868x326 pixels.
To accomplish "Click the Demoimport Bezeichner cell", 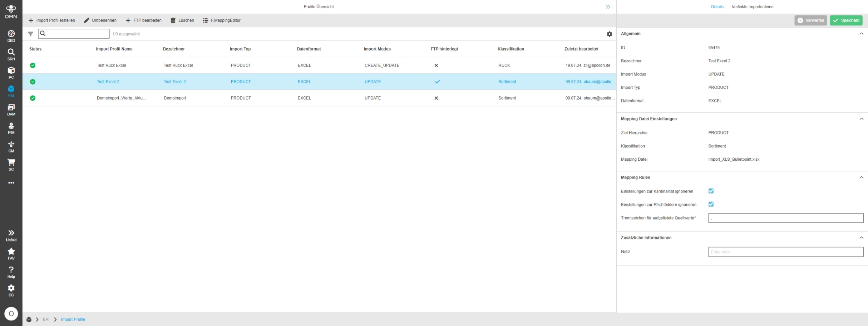I will [x=175, y=98].
